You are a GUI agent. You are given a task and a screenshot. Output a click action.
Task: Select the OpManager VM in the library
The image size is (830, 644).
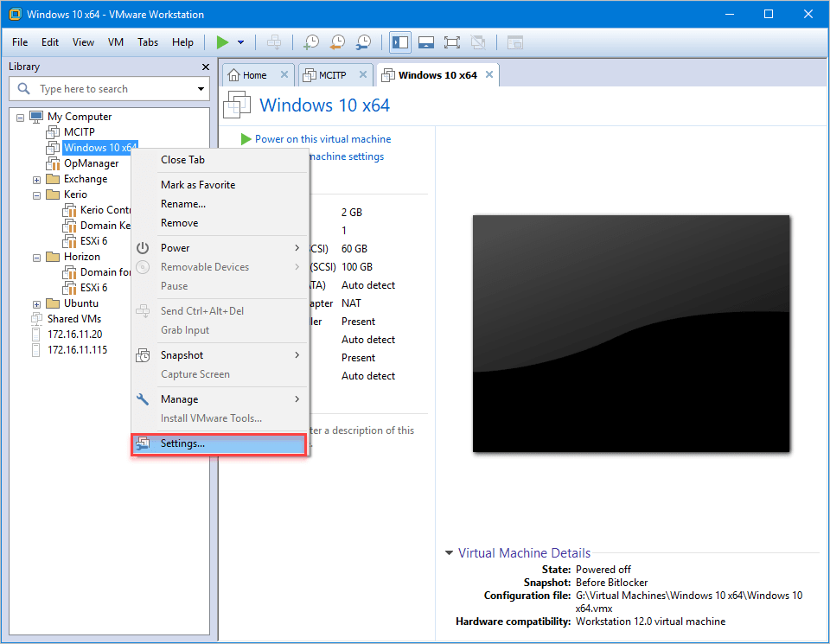pos(91,163)
